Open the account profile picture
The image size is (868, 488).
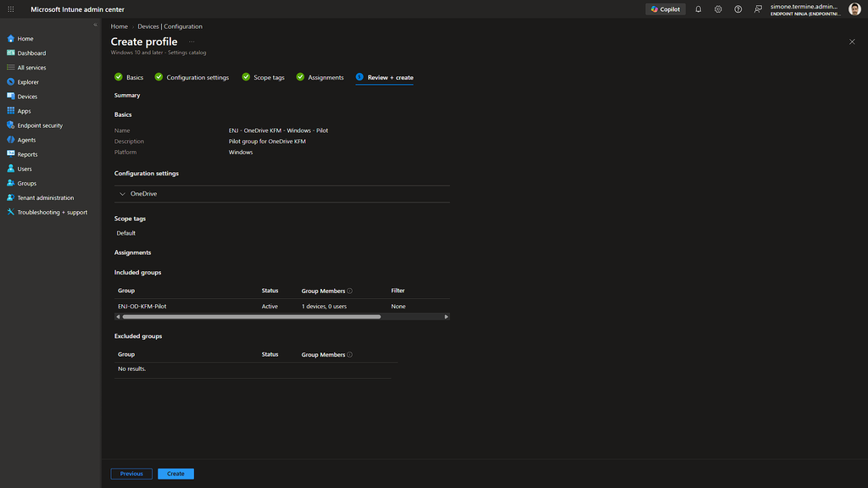tap(854, 9)
